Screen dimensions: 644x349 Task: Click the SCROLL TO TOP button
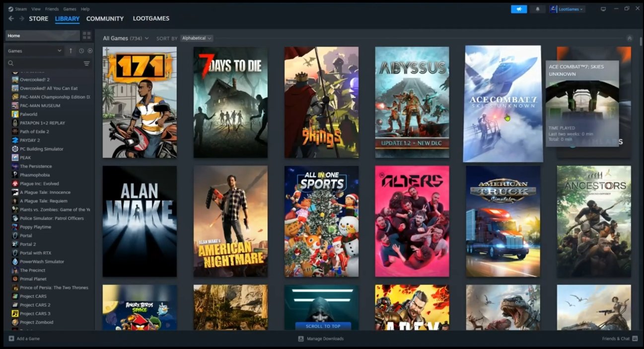coord(323,326)
